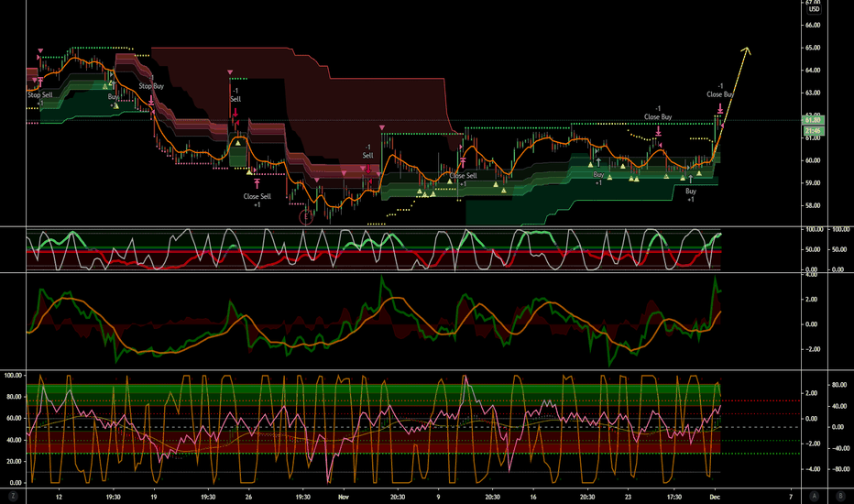
Task: Click the -80.00 bottom pane axis label
Action: pos(839,469)
